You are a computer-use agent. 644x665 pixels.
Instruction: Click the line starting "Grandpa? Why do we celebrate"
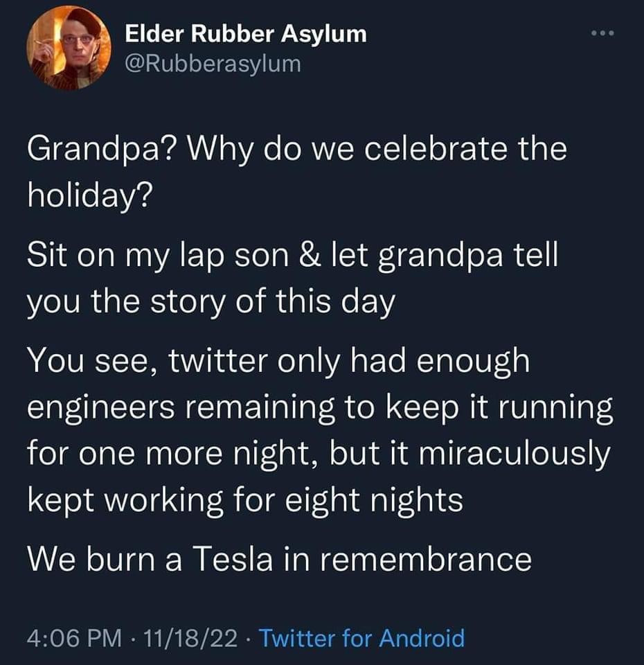(x=296, y=150)
